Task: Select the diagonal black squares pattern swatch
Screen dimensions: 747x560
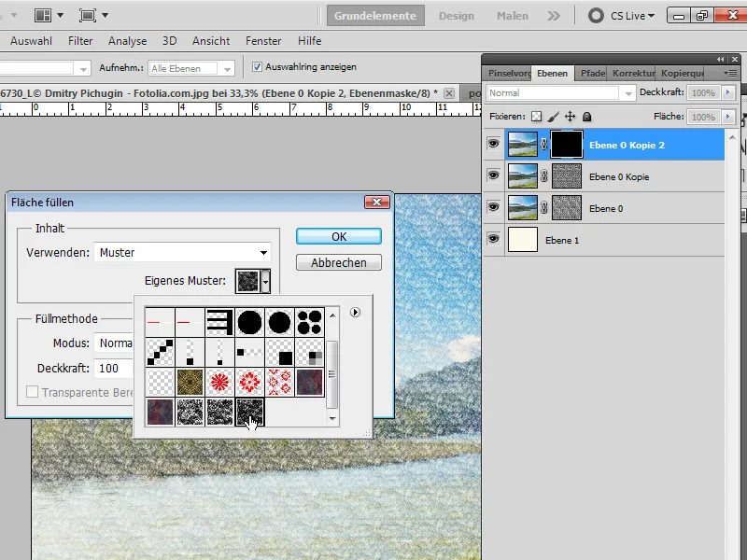Action: (160, 353)
